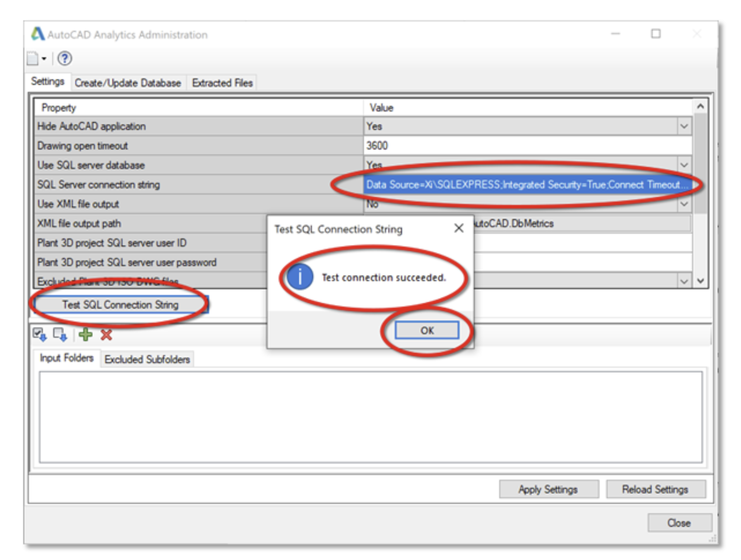Select Plant 3D project SQL server user ID
The image size is (741, 560).
click(151, 243)
